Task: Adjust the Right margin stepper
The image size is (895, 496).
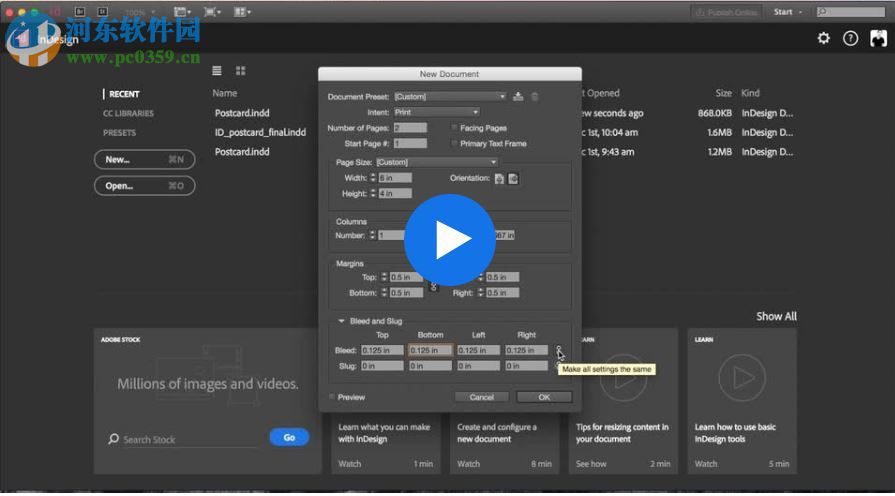Action: 481,292
